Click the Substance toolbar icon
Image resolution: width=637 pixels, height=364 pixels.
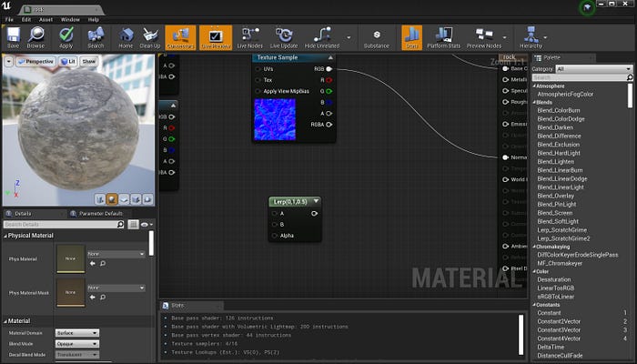click(x=376, y=36)
